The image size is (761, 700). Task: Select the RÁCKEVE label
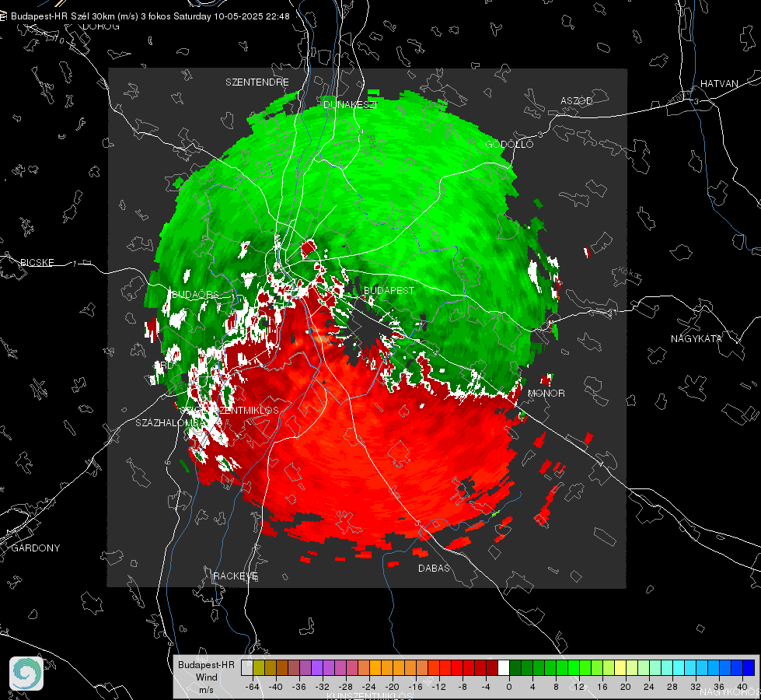click(236, 576)
